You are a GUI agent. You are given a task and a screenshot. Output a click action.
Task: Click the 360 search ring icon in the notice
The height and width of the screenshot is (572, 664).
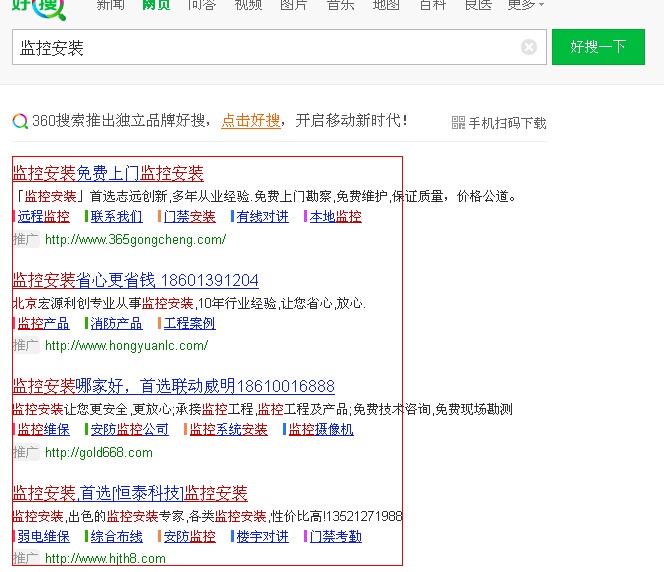(20, 121)
